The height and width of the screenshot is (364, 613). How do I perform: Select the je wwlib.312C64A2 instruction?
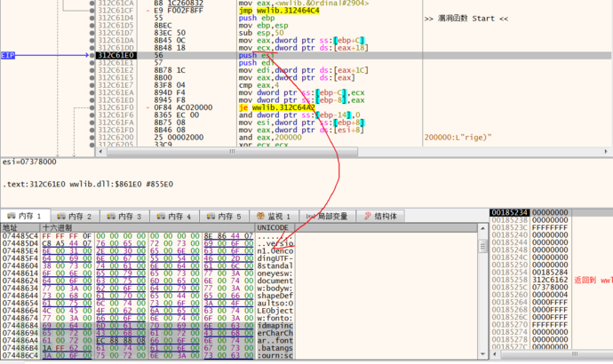tap(277, 107)
